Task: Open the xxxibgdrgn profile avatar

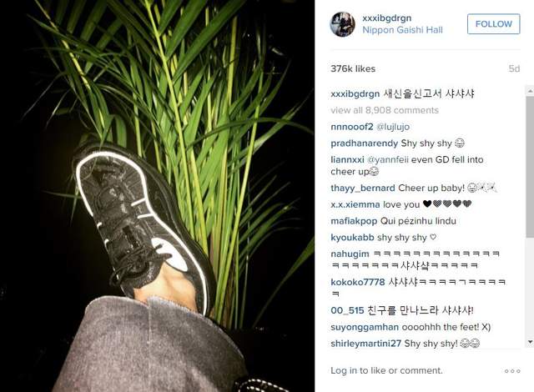Action: (343, 24)
